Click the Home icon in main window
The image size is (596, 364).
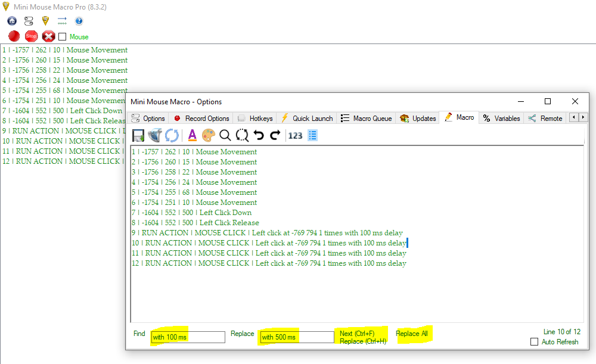(12, 21)
